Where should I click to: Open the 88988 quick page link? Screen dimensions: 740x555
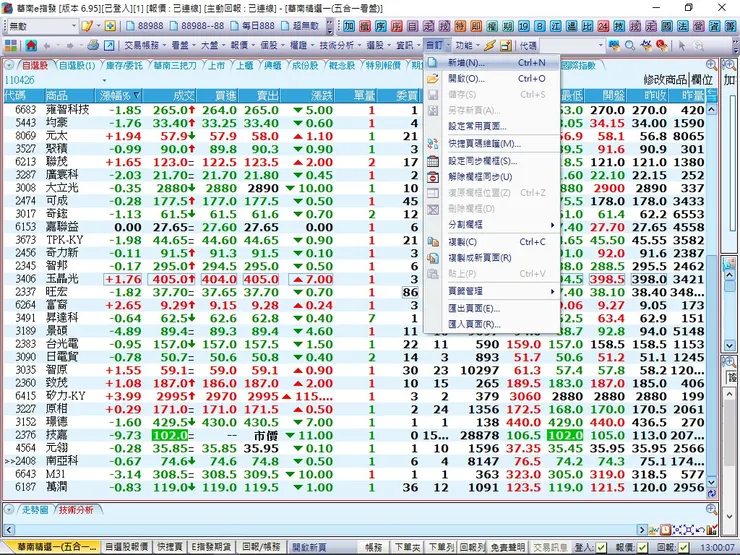pyautogui.click(x=145, y=26)
